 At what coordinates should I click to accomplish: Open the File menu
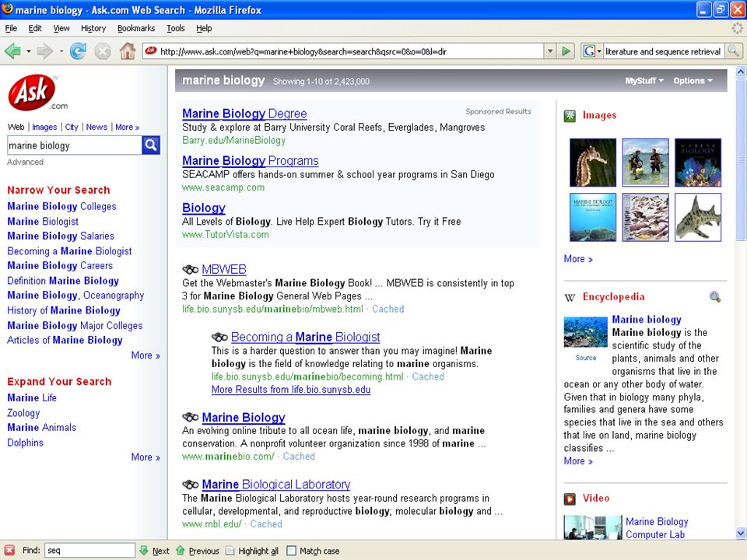point(11,28)
